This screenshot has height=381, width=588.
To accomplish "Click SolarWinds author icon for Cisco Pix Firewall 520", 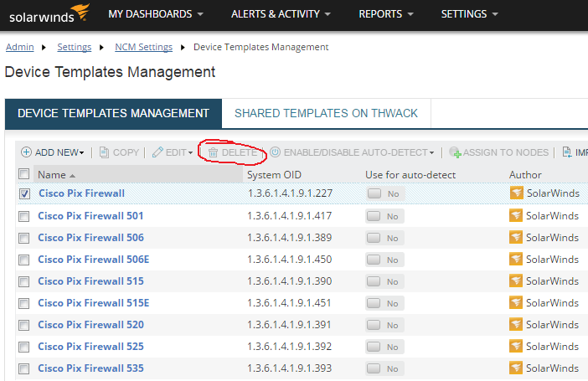I will (516, 324).
